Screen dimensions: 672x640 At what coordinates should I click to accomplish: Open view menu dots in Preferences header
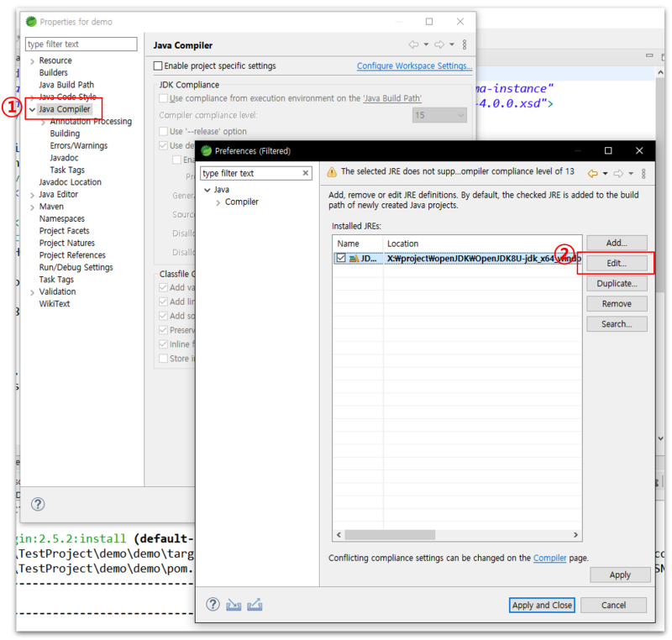pos(643,174)
